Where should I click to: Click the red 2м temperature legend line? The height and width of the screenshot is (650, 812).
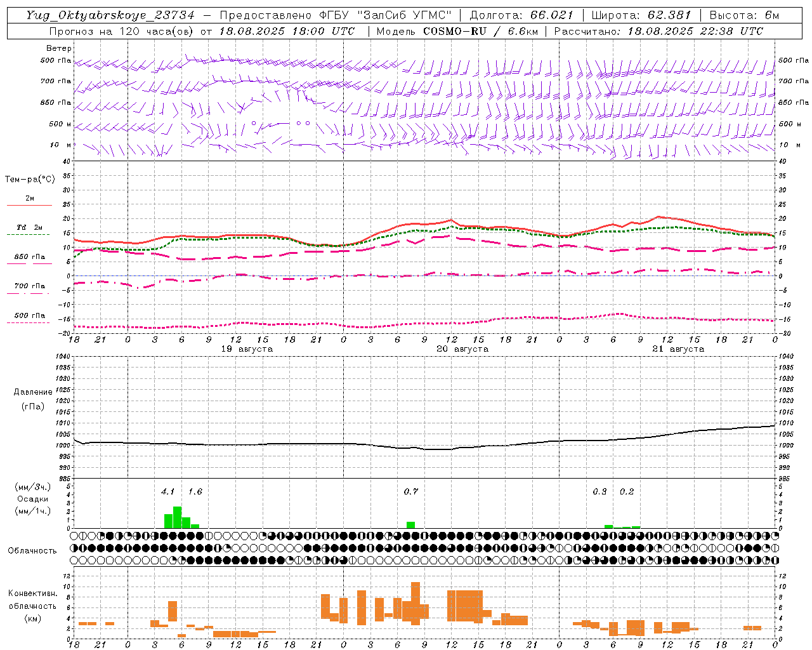click(x=29, y=205)
